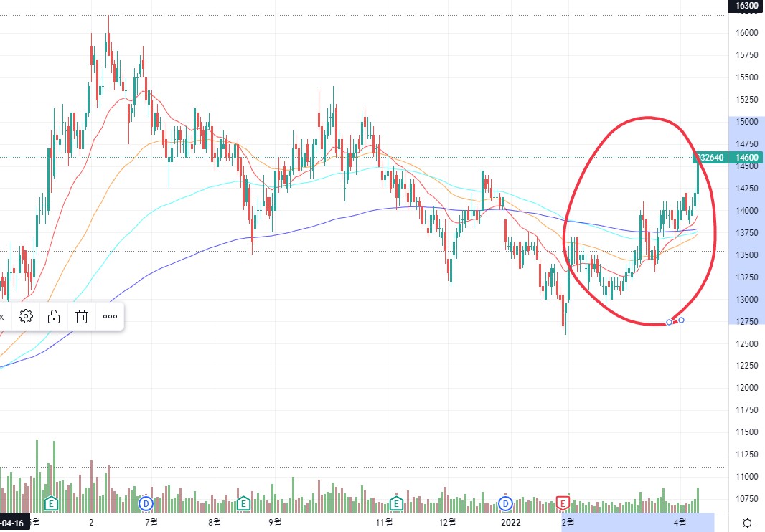Open more options three-dots menu
Image resolution: width=765 pixels, height=532 pixels.
(111, 316)
